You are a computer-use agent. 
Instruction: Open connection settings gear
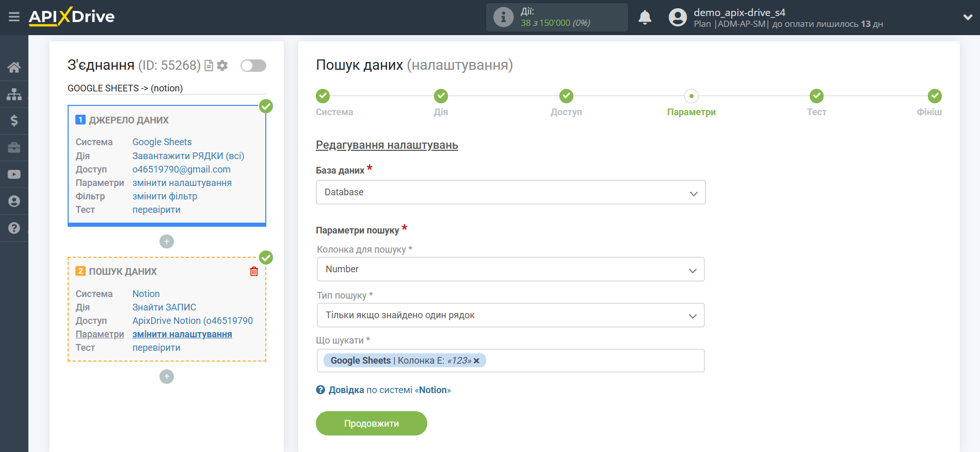(222, 66)
